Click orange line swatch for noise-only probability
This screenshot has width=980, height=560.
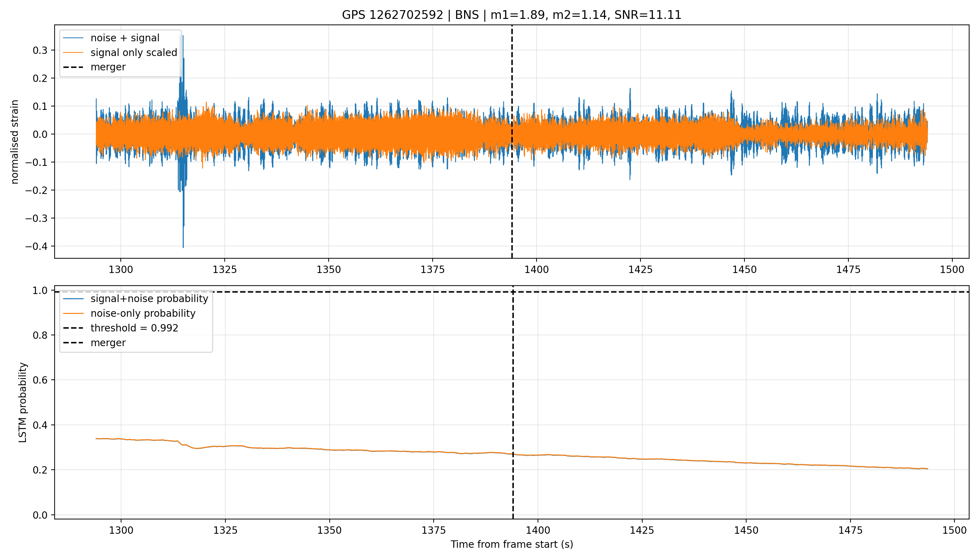click(x=73, y=314)
